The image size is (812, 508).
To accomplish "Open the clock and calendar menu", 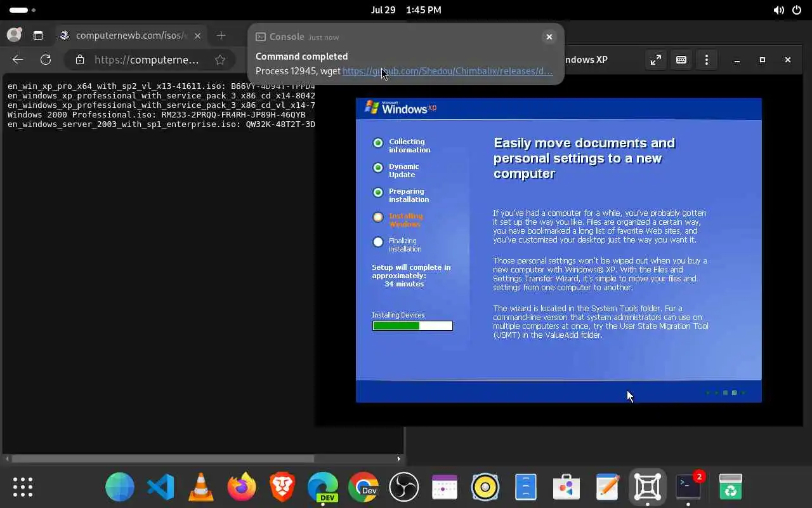I will pyautogui.click(x=406, y=10).
